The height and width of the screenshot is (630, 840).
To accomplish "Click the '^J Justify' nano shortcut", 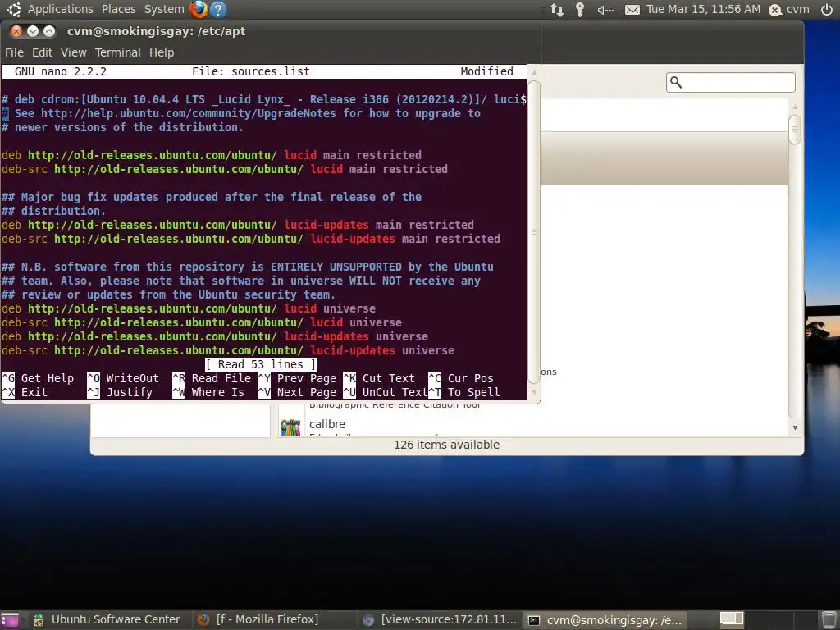I will tap(120, 392).
